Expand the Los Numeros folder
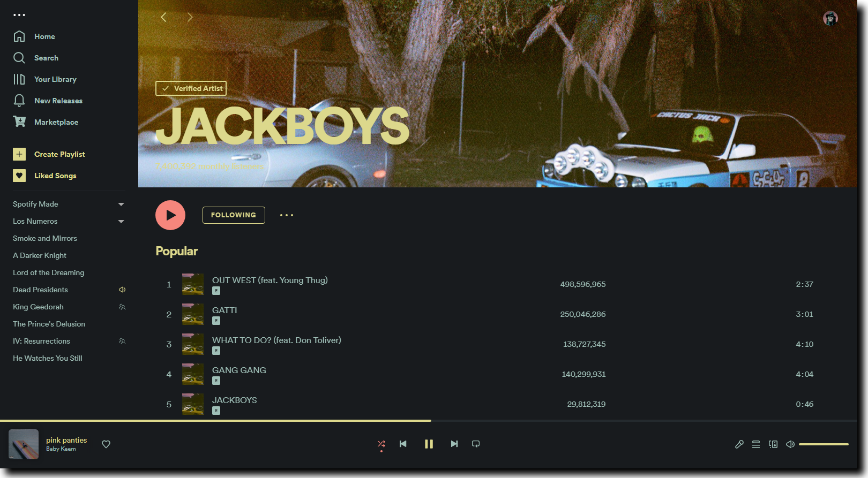This screenshot has width=868, height=478. click(x=121, y=222)
